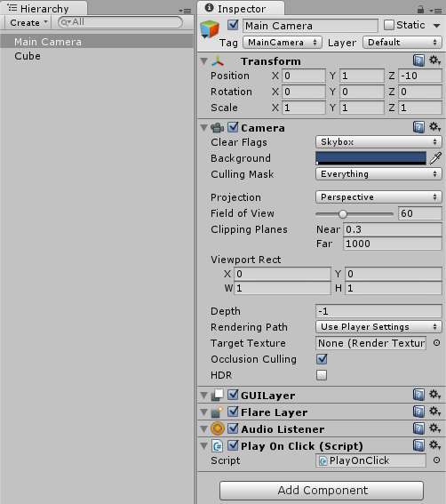Click the Field of View slider
The height and width of the screenshot is (504, 446).
[354, 213]
